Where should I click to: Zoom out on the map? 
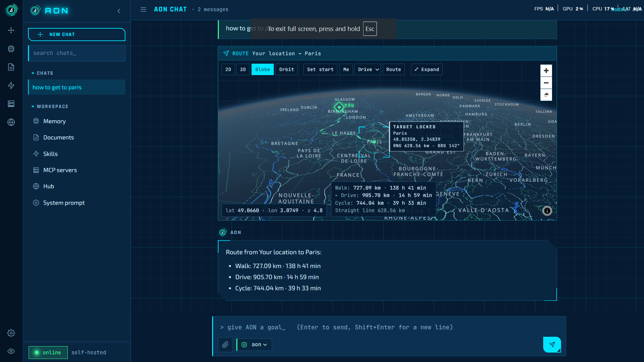tap(546, 83)
